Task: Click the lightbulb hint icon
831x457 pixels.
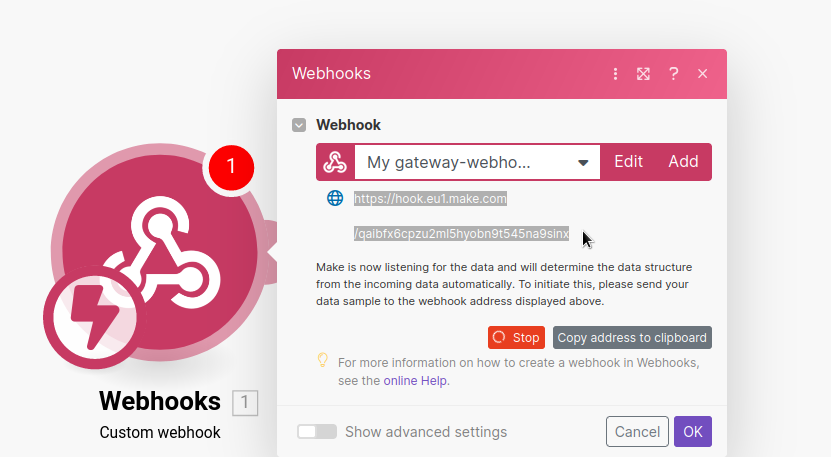Action: click(x=322, y=361)
